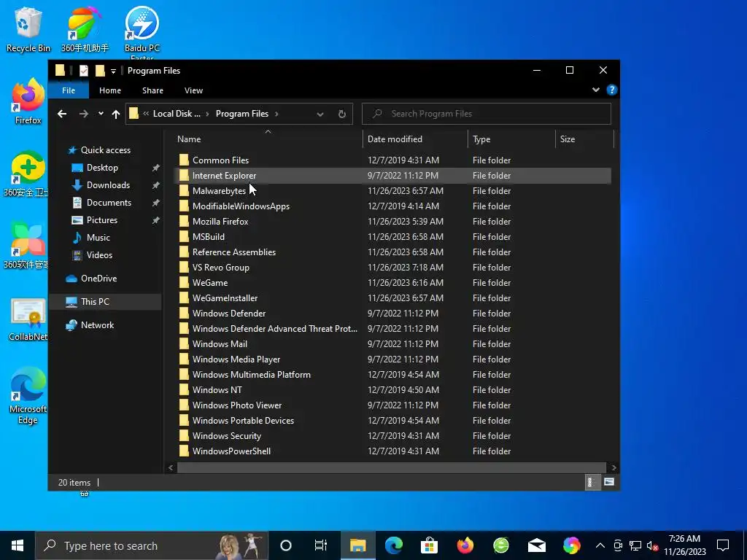This screenshot has height=560, width=747.
Task: Sort by Size column header
Action: (x=584, y=139)
